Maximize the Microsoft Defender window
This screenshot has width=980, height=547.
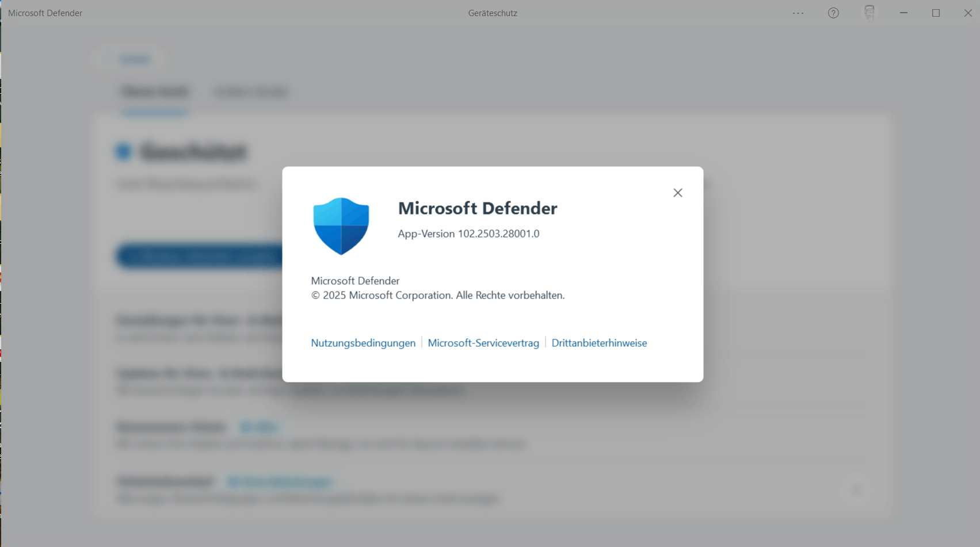[936, 13]
